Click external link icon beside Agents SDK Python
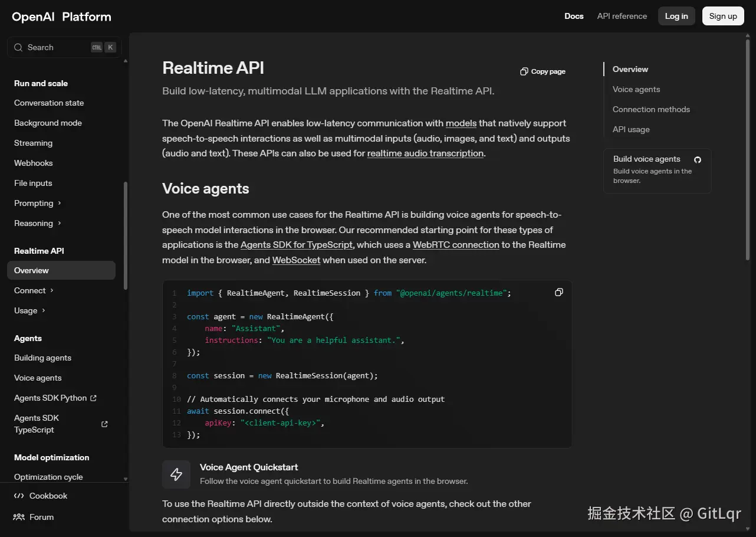Viewport: 756px width, 537px height. 93,398
